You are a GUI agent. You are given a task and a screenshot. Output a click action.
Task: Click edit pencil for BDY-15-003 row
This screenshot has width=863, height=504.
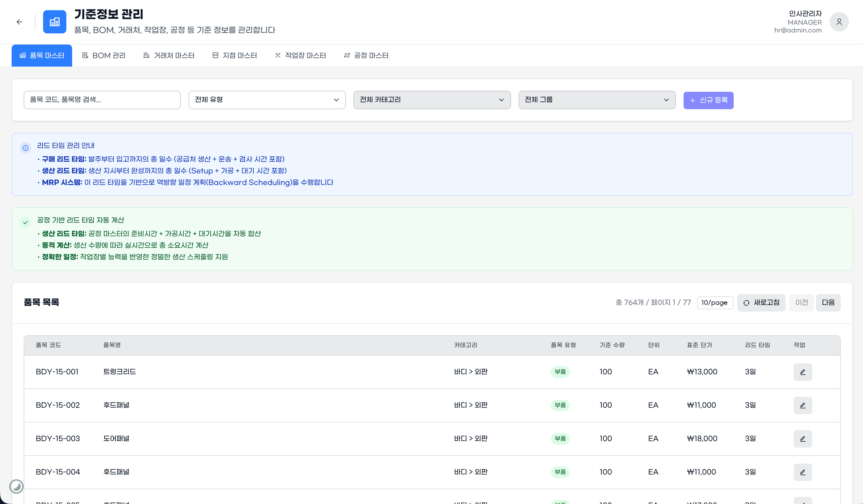(x=802, y=439)
